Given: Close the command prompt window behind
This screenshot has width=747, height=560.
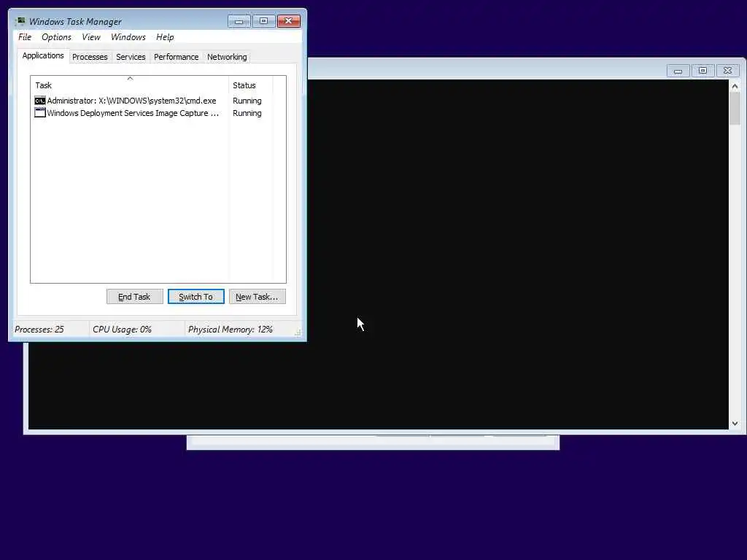Looking at the screenshot, I should click(x=727, y=71).
